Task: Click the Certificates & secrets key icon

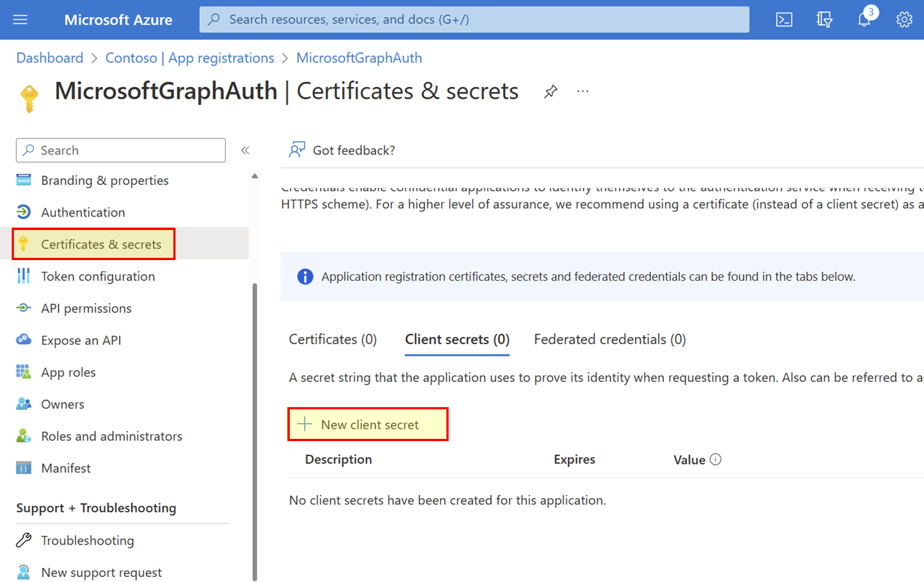Action: 23,244
